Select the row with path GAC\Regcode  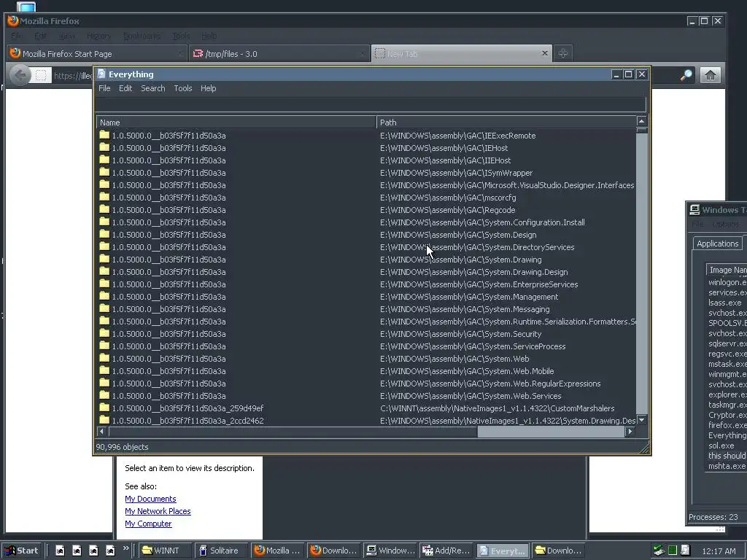[x=366, y=210]
